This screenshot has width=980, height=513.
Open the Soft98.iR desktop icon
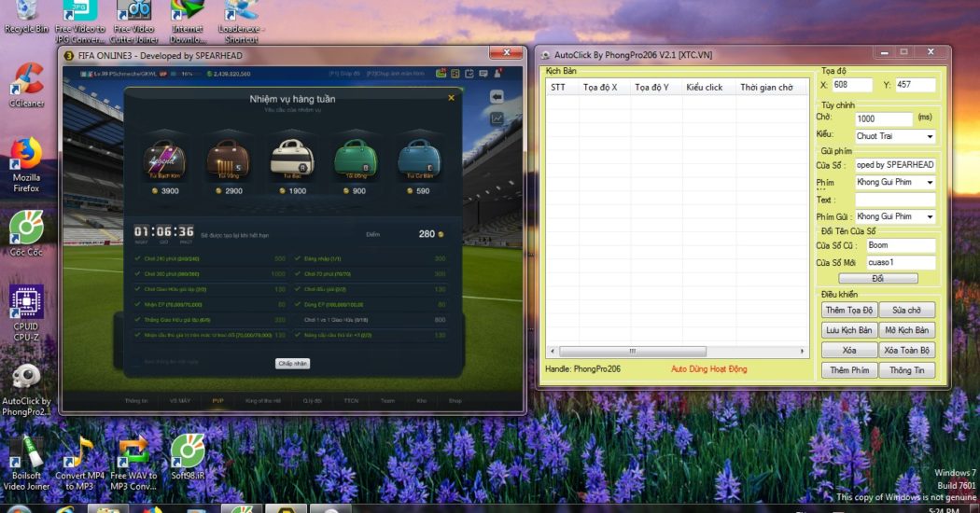click(x=188, y=457)
